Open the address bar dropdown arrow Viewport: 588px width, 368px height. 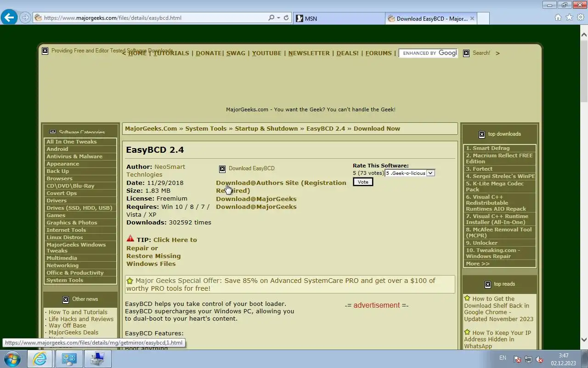(x=278, y=18)
